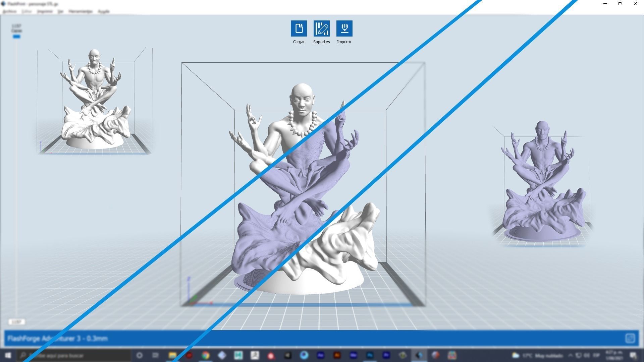Image resolution: width=644 pixels, height=362 pixels.
Task: Open Google Chrome from the taskbar
Action: click(x=206, y=355)
